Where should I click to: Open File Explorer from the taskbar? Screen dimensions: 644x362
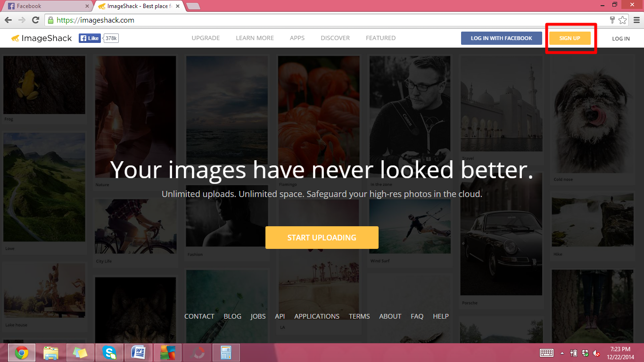click(x=51, y=353)
